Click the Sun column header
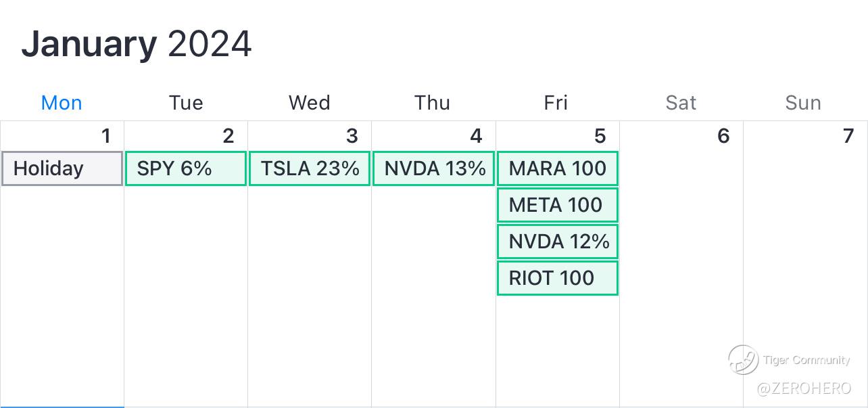Screen dimensions: 868x408 pyautogui.click(x=803, y=103)
